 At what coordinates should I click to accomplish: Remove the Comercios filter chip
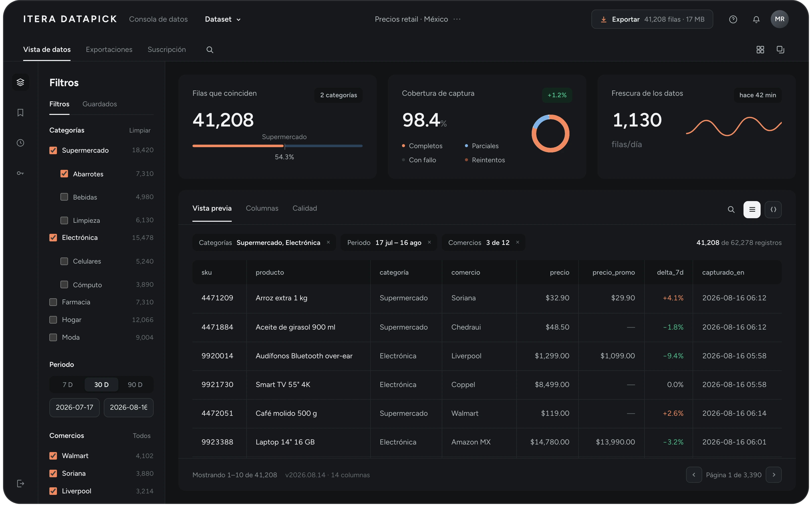pos(517,242)
